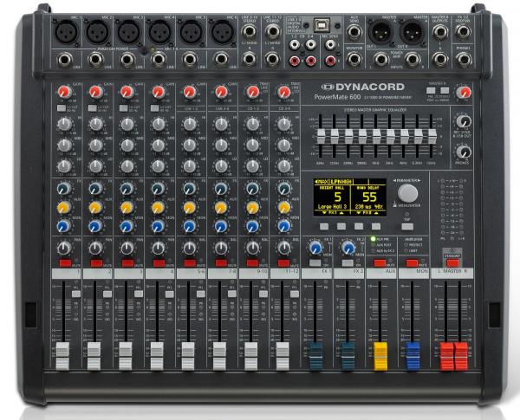
Task: Click the 12kHz graphic equalizer slider
Action: click(432, 136)
